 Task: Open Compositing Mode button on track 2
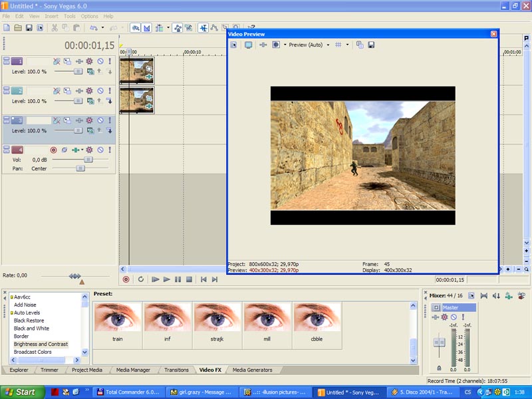[x=90, y=101]
